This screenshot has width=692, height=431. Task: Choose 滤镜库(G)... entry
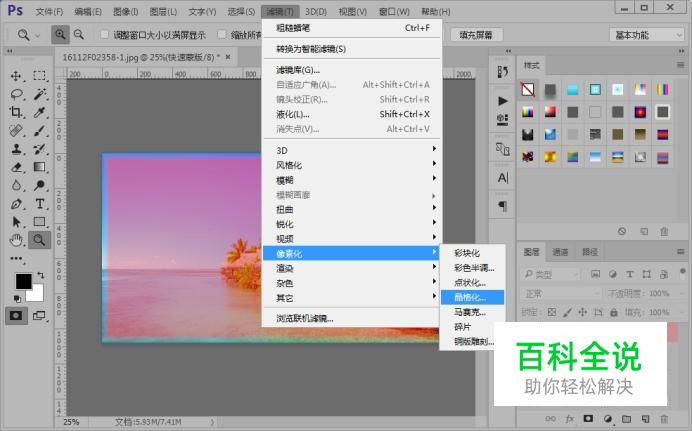(x=351, y=70)
